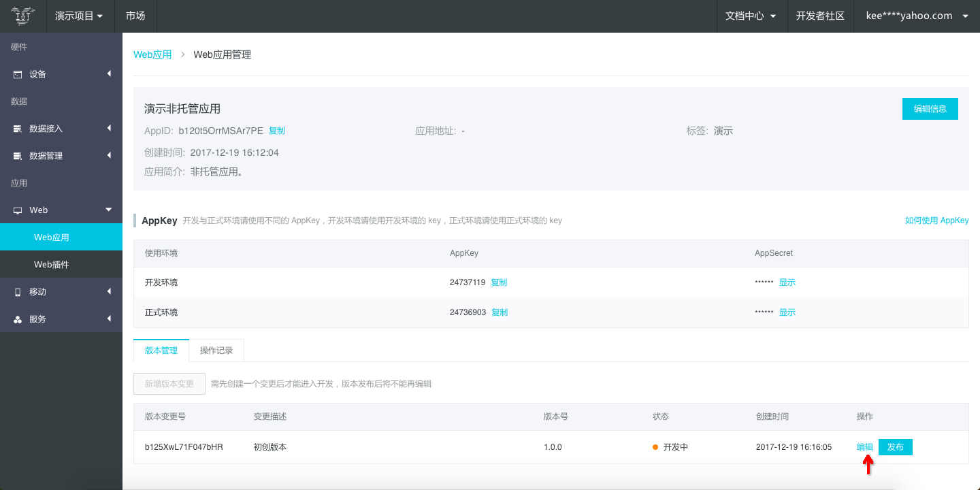This screenshot has width=980, height=490.
Task: Click the 创建时间 value 2017-12-19 16:12:04
Action: pos(234,152)
